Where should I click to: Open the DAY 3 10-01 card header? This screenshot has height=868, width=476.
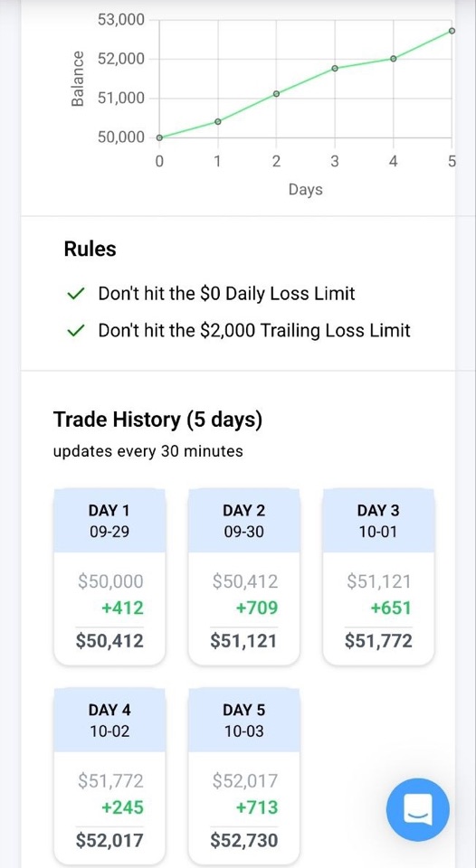tap(378, 521)
